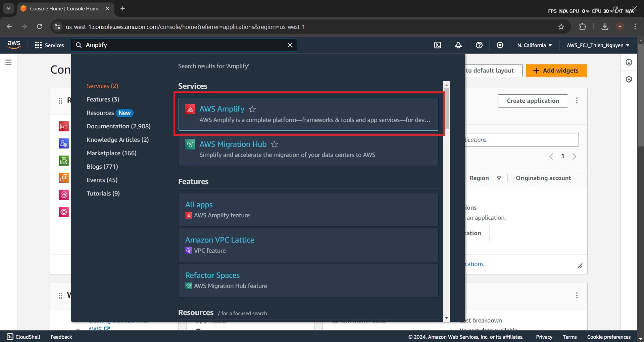Expand the AWS_FCJ_Thien_Nguyen account menu
This screenshot has width=644, height=342.
[597, 45]
